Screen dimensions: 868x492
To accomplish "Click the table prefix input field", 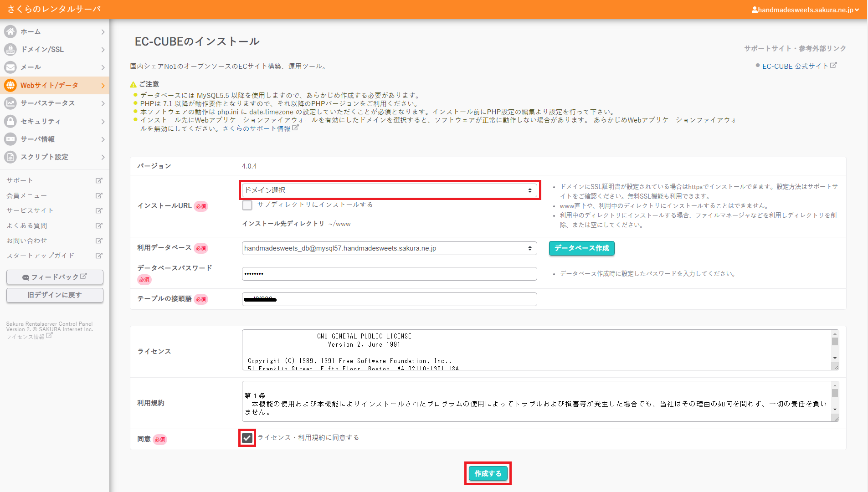I will tap(390, 299).
